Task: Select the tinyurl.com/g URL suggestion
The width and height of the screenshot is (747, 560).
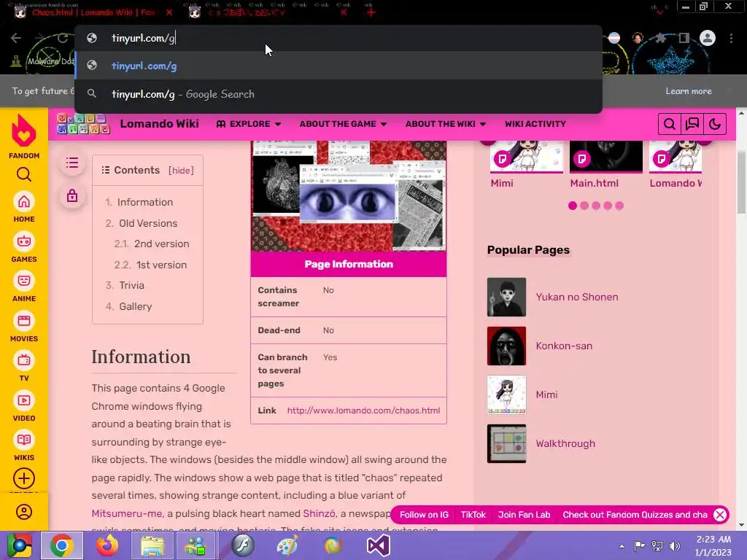Action: 338,66
